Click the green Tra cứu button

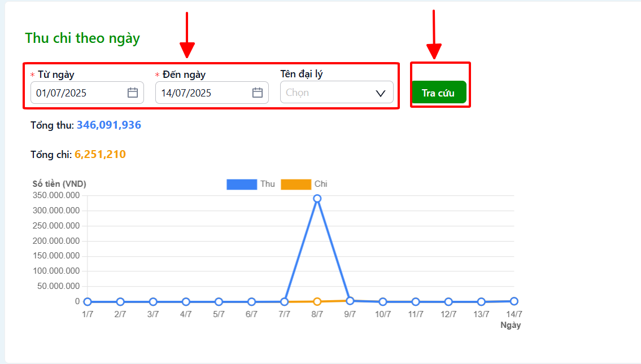439,93
